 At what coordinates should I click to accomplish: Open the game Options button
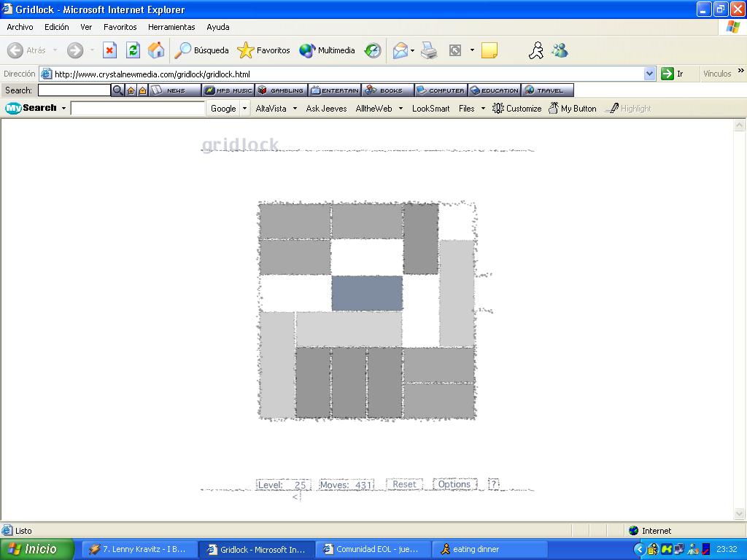(x=454, y=484)
